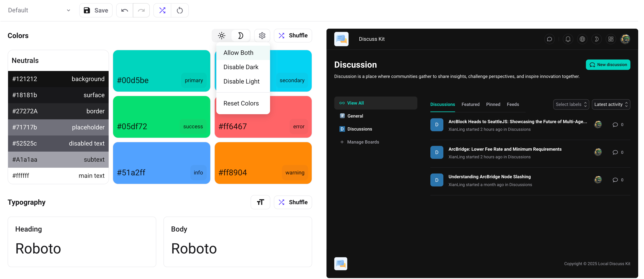
Task: Switch to light mode sun toggle
Action: (x=221, y=36)
